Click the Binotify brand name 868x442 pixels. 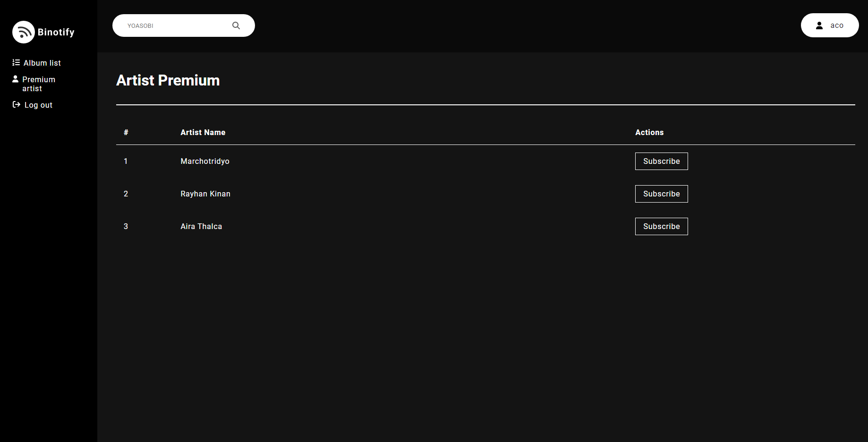point(56,32)
